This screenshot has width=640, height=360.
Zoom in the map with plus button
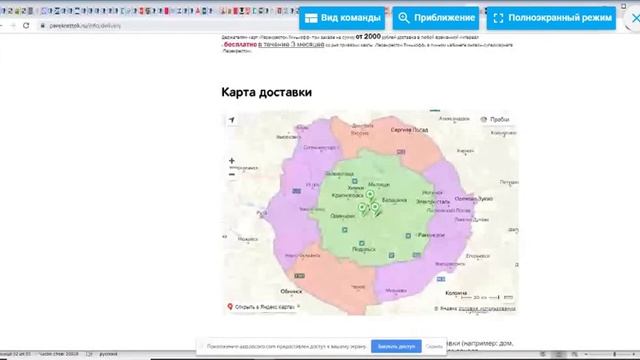[232, 161]
